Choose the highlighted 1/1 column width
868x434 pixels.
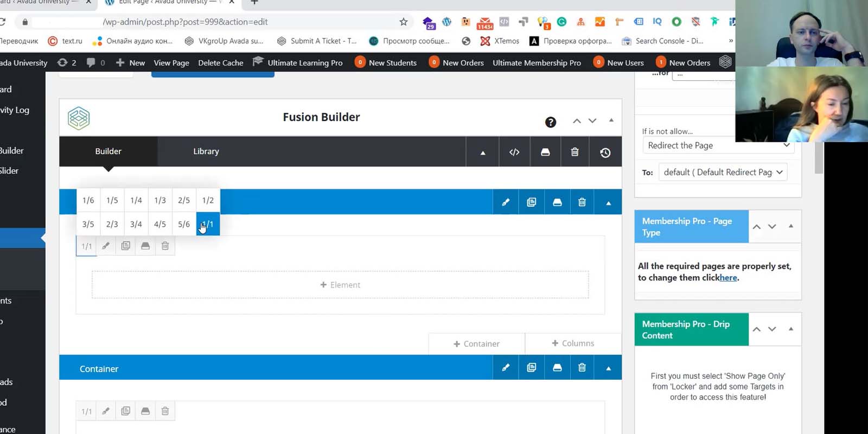(208, 224)
